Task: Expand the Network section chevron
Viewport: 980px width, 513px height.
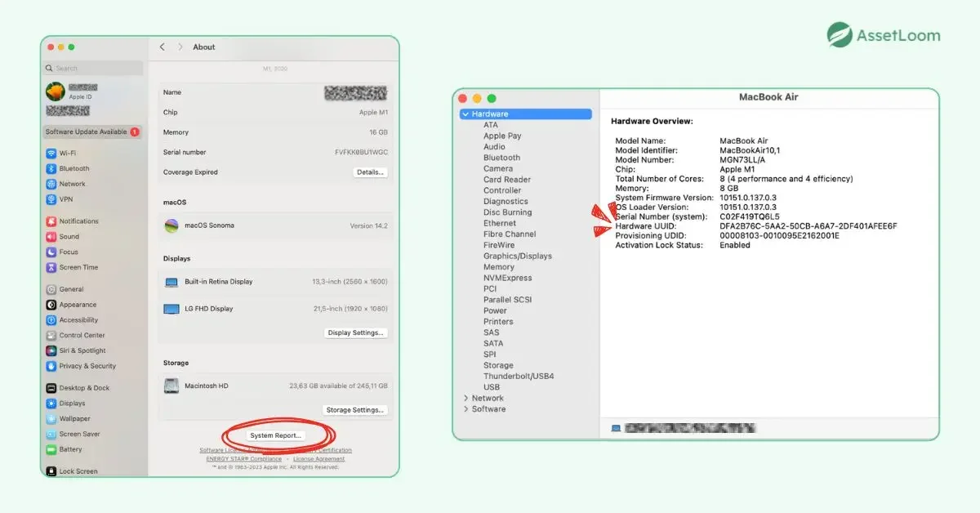Action: 465,398
